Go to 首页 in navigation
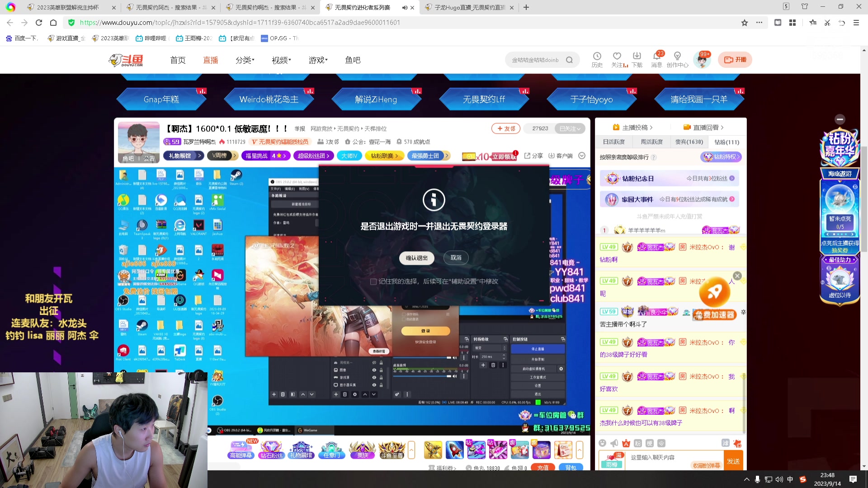Screen dimensions: 868x488 (x=178, y=60)
